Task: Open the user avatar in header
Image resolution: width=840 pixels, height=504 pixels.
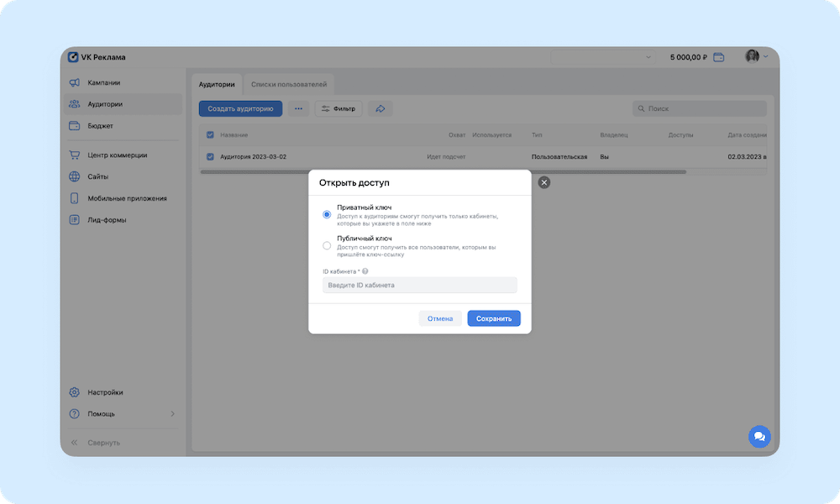Action: pyautogui.click(x=752, y=55)
